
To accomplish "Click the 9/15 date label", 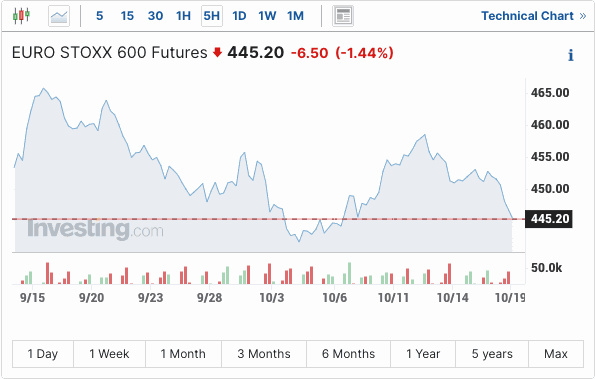I will (32, 298).
